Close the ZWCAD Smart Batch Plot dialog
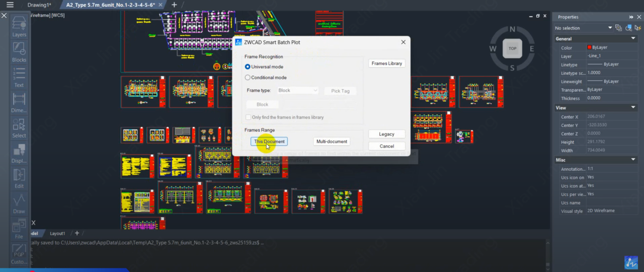The image size is (644, 272). [403, 42]
